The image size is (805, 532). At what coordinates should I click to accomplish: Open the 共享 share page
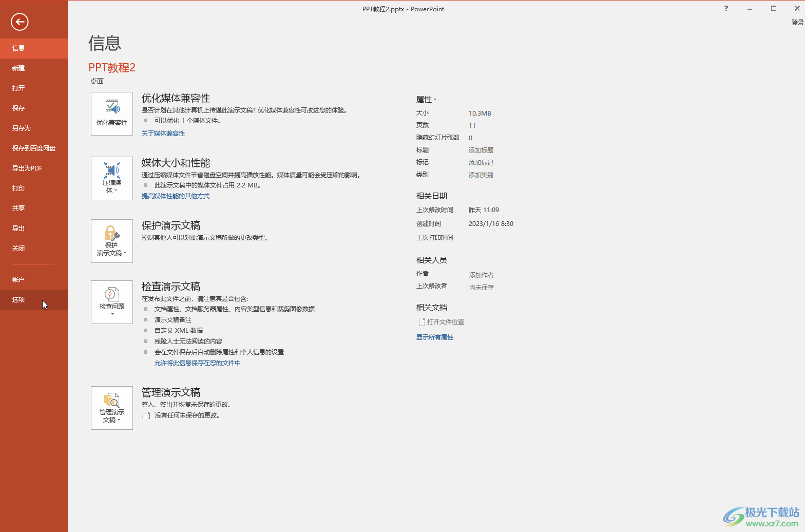(34, 208)
